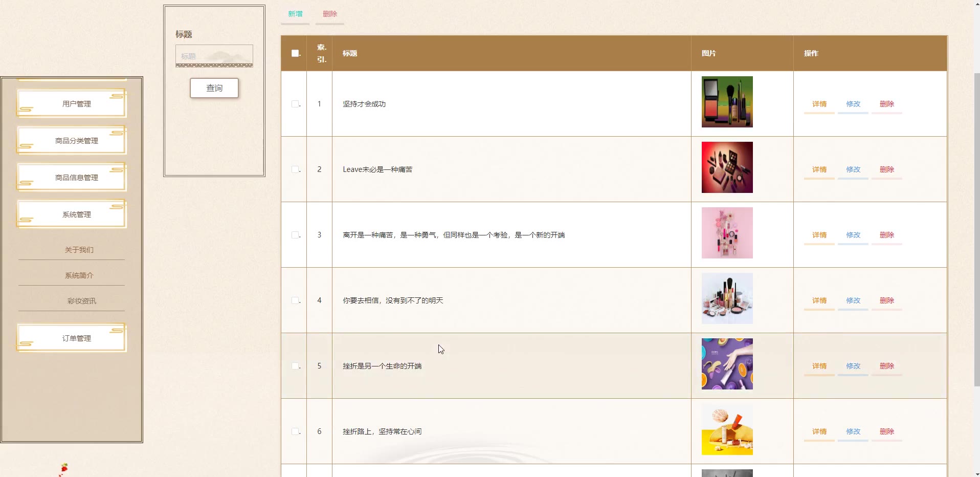Click 修改 for row 4 你要去相信
The width and height of the screenshot is (980, 477).
853,300
